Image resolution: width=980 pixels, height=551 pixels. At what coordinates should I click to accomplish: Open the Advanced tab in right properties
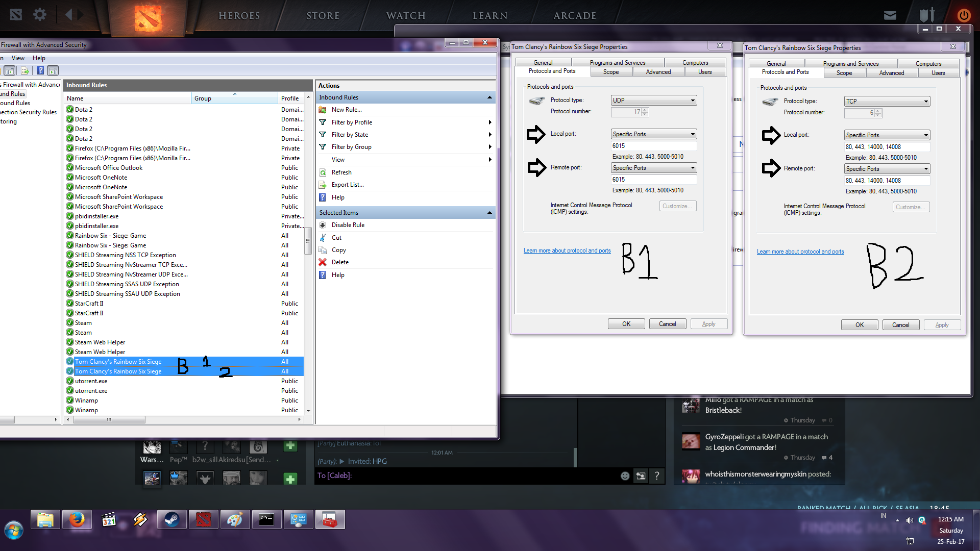click(891, 73)
